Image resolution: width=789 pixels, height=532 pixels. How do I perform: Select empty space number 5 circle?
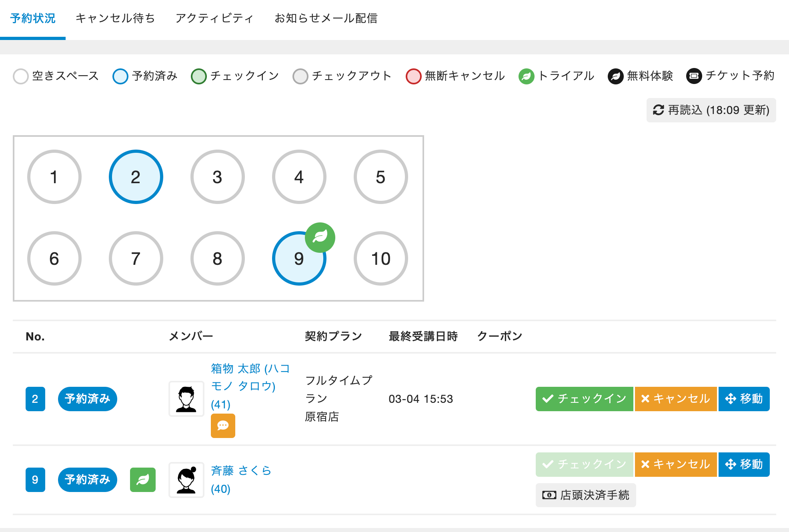pyautogui.click(x=380, y=177)
